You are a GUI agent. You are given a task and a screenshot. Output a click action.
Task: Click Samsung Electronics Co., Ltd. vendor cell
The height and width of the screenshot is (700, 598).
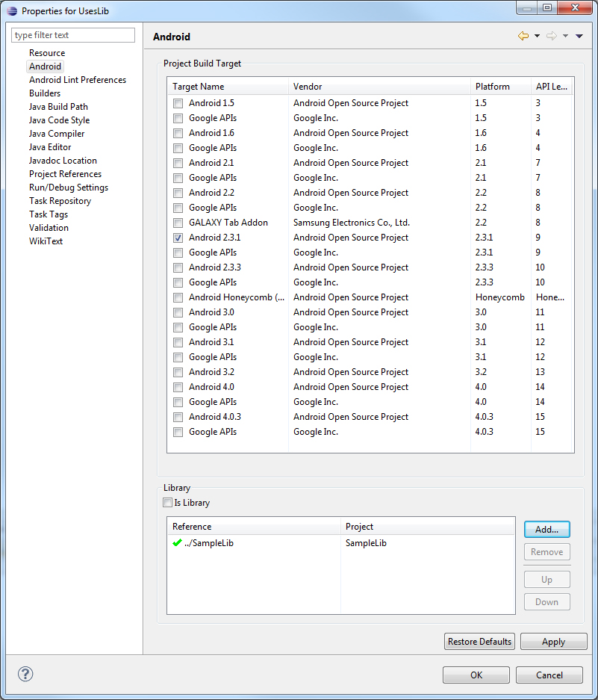pyautogui.click(x=352, y=223)
